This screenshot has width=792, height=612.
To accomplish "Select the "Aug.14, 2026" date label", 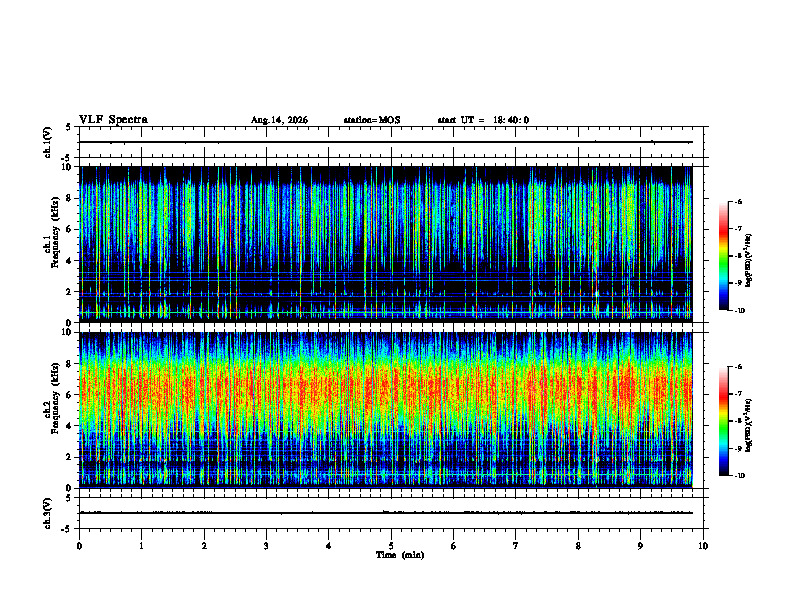I will click(279, 120).
